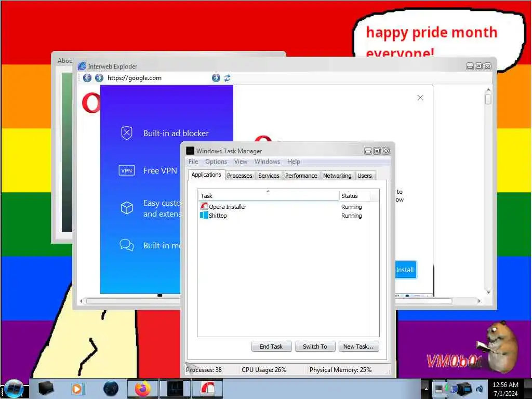Click the Interweb Exploder title icon
Image resolution: width=532 pixels, height=399 pixels.
point(82,66)
